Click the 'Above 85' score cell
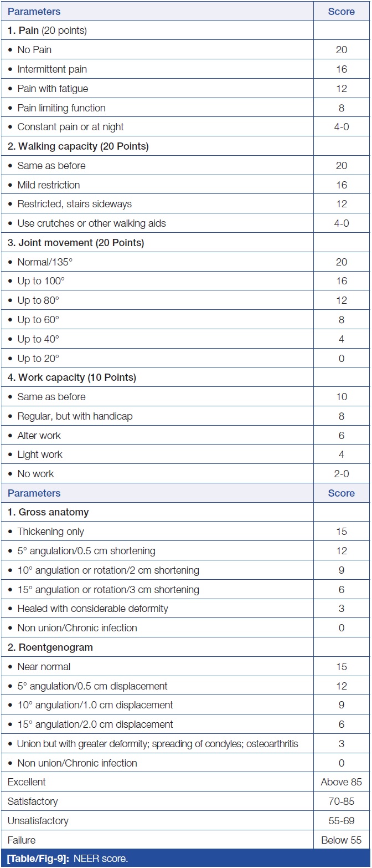Image resolution: width=372 pixels, height=868 pixels. click(341, 782)
